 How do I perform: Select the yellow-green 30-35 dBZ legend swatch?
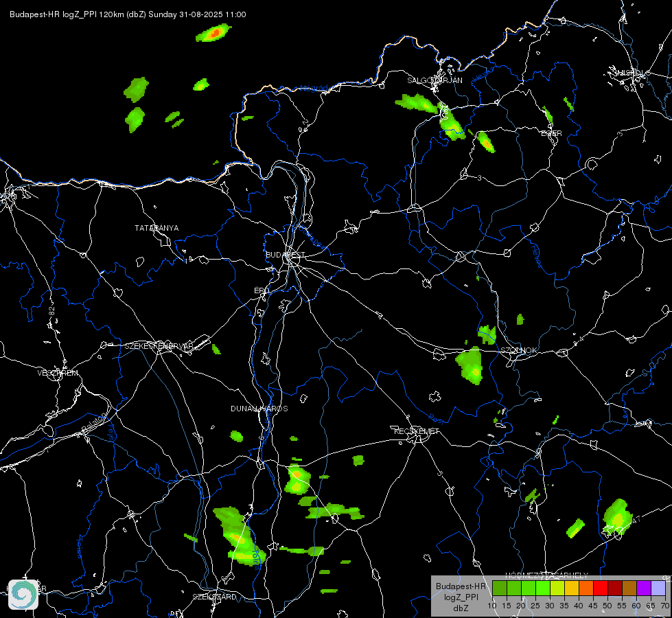(x=557, y=588)
